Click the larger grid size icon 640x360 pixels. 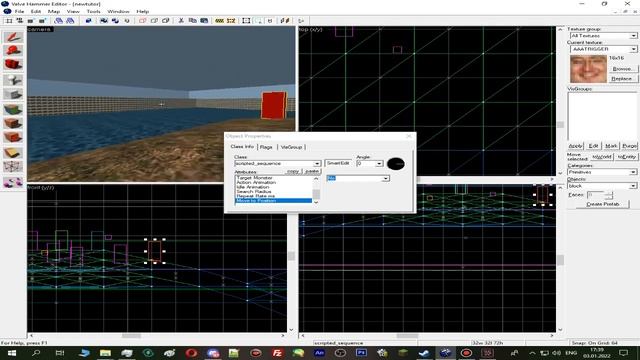click(x=42, y=21)
